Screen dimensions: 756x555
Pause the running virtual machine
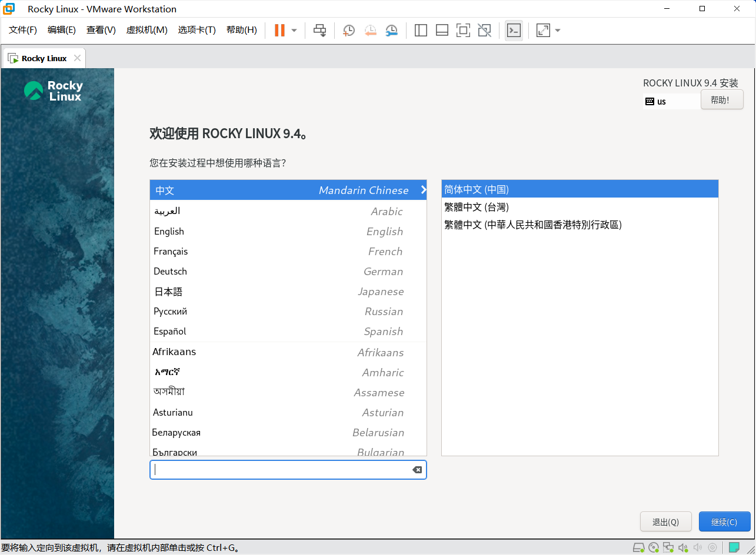point(279,30)
